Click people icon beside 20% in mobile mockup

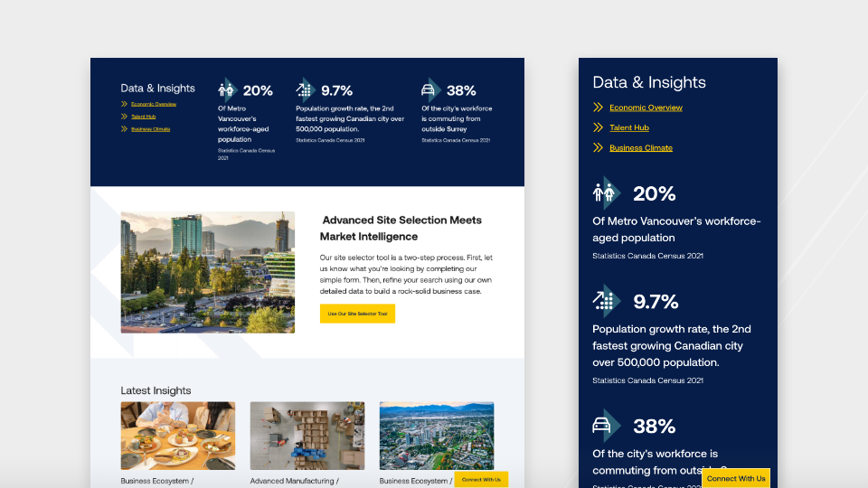606,193
